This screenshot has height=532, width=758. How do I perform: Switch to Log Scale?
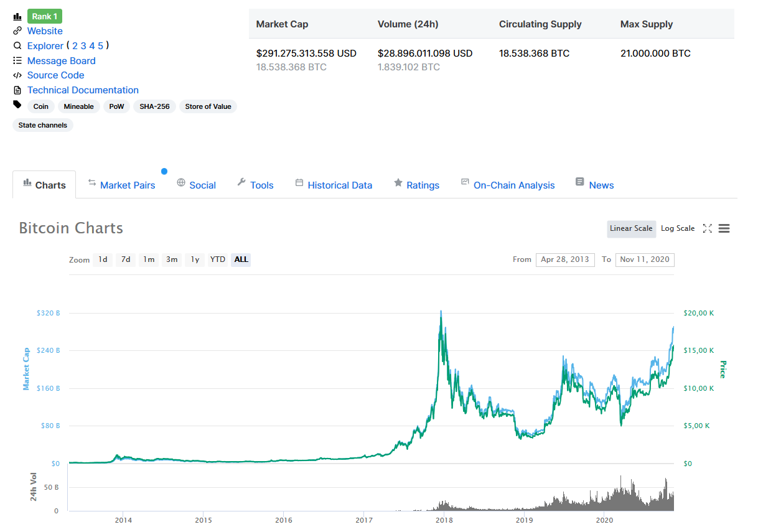(x=678, y=228)
